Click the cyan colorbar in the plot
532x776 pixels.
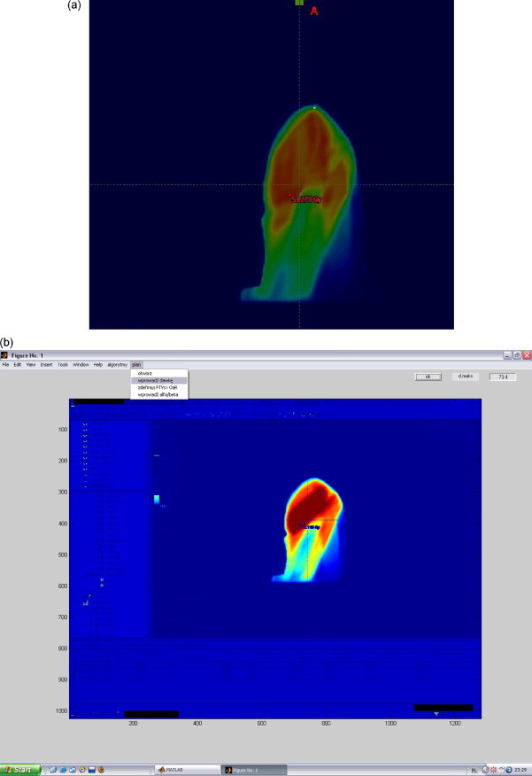(157, 500)
